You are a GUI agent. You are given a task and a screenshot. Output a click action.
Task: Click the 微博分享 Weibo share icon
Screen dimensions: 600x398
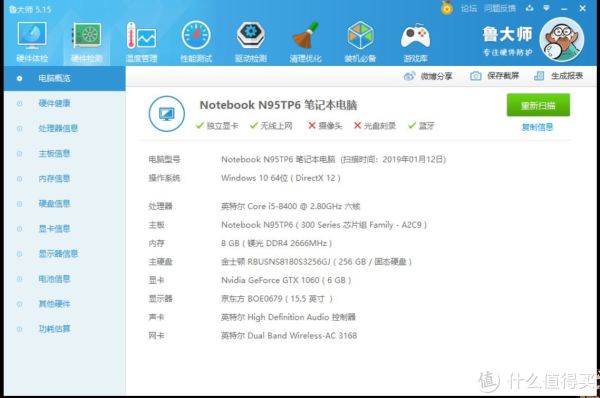(409, 76)
